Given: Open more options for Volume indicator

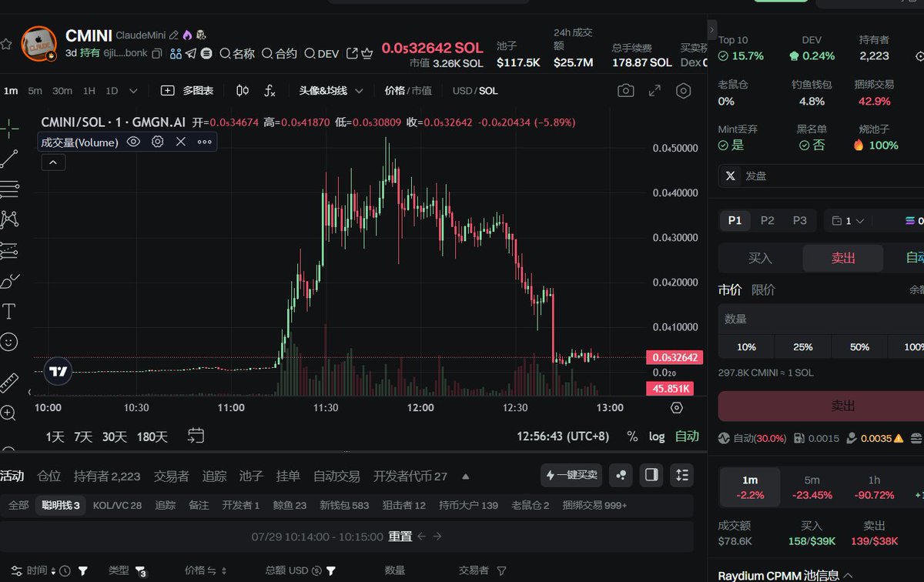Looking at the screenshot, I should tap(204, 142).
